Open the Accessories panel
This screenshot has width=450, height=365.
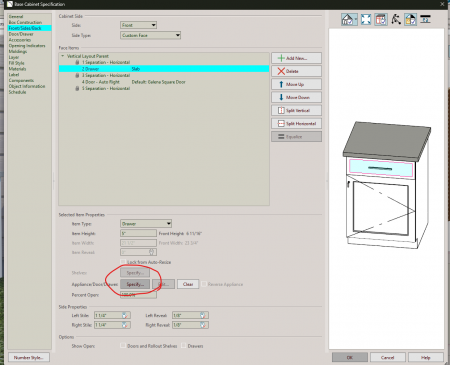pyautogui.click(x=20, y=40)
